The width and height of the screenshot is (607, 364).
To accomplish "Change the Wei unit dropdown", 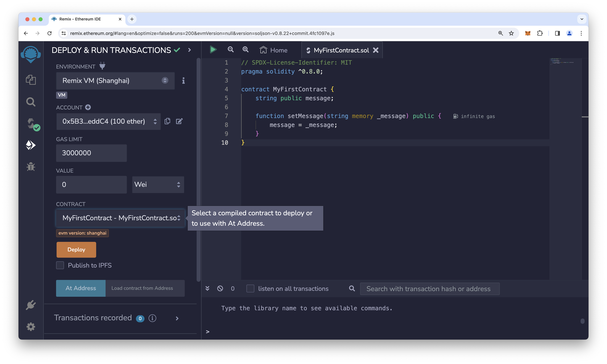I will point(158,184).
